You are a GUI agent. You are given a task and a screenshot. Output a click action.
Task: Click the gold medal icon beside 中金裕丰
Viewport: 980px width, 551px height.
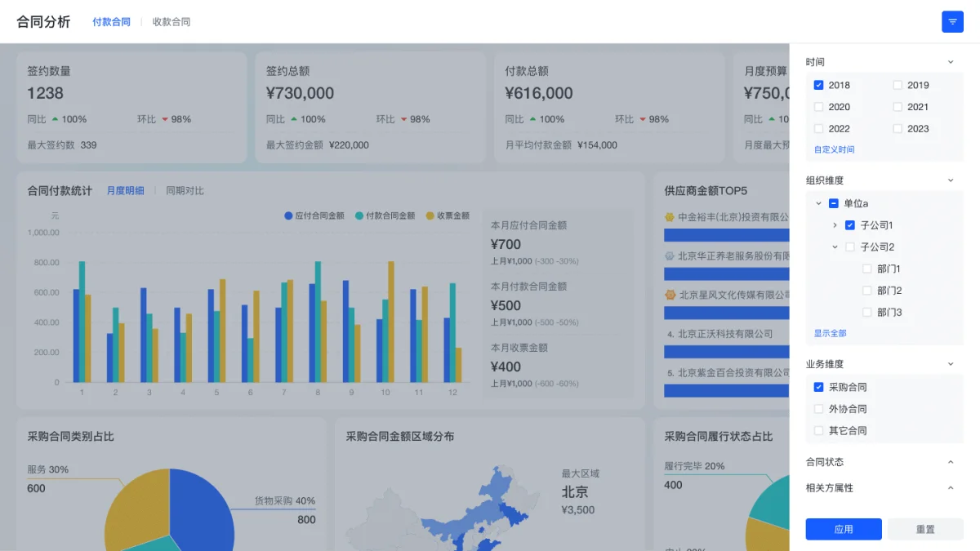coord(670,217)
